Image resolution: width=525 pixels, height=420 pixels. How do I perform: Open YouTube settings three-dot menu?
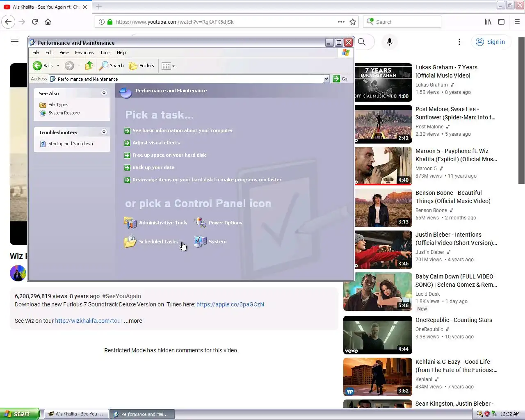coord(459,42)
